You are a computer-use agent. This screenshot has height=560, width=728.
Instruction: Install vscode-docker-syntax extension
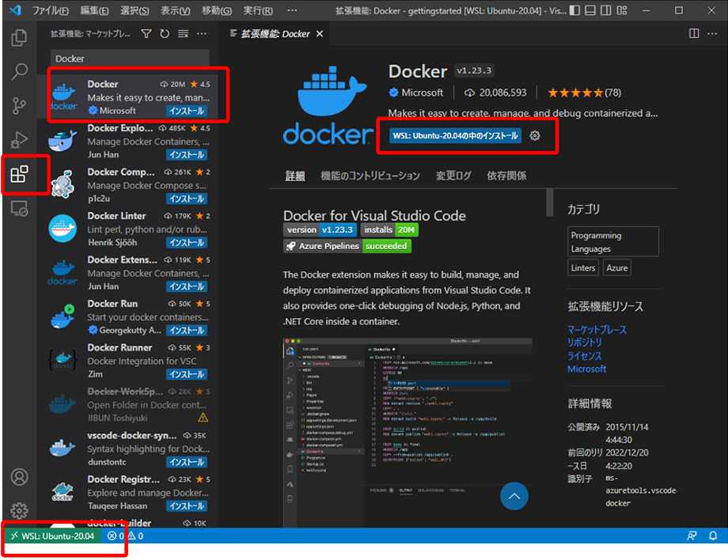coord(187,462)
